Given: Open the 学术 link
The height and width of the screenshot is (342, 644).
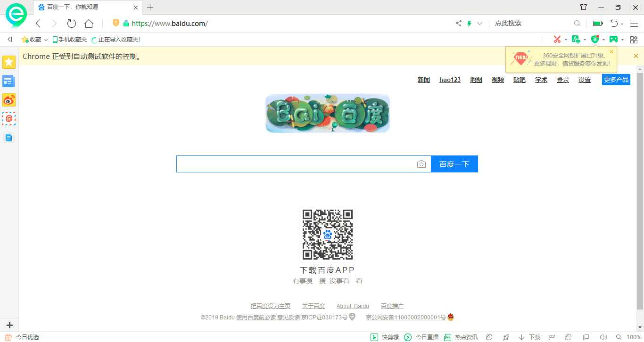Looking at the screenshot, I should [541, 80].
